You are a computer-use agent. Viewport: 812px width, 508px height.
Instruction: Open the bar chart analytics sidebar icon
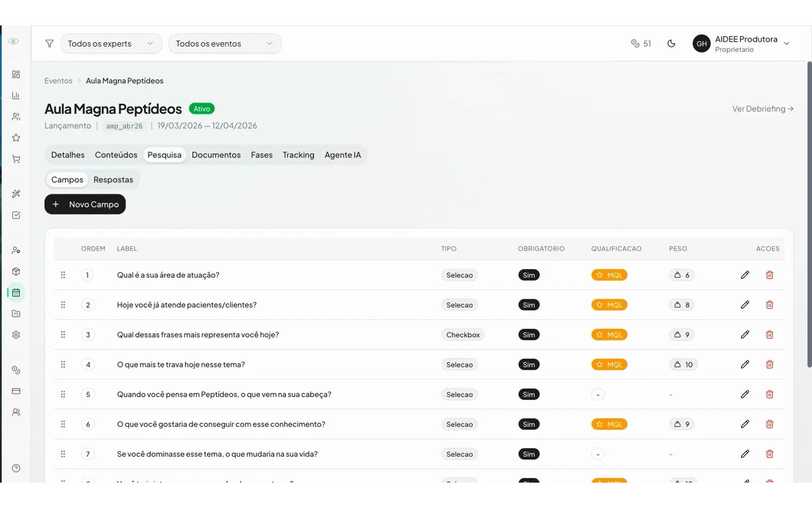coord(16,95)
